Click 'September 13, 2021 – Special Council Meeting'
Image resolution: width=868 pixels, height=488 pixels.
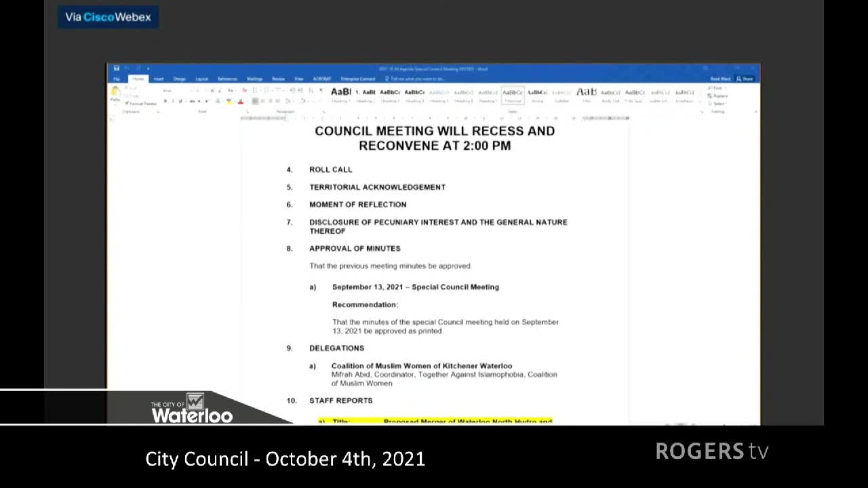[x=416, y=287]
